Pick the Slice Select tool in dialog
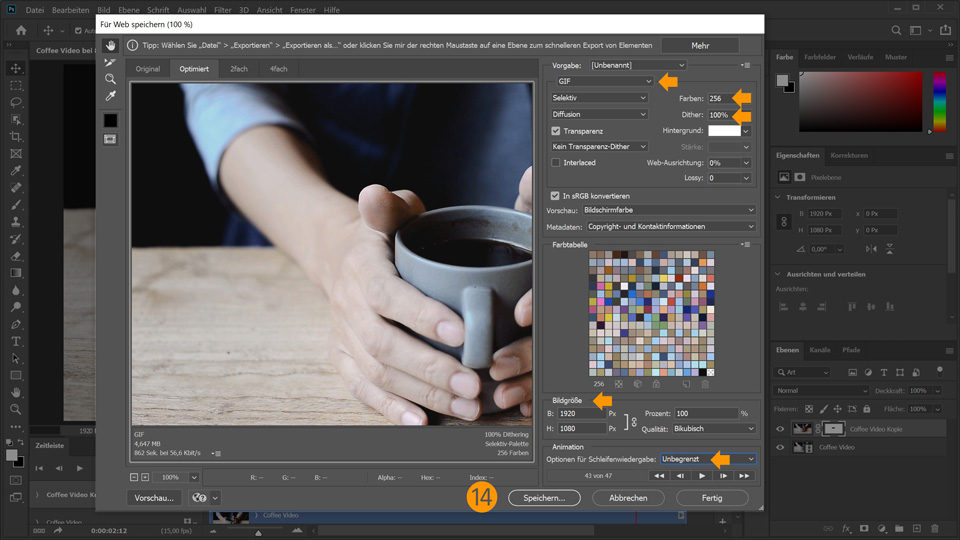The width and height of the screenshot is (960, 540). click(110, 62)
